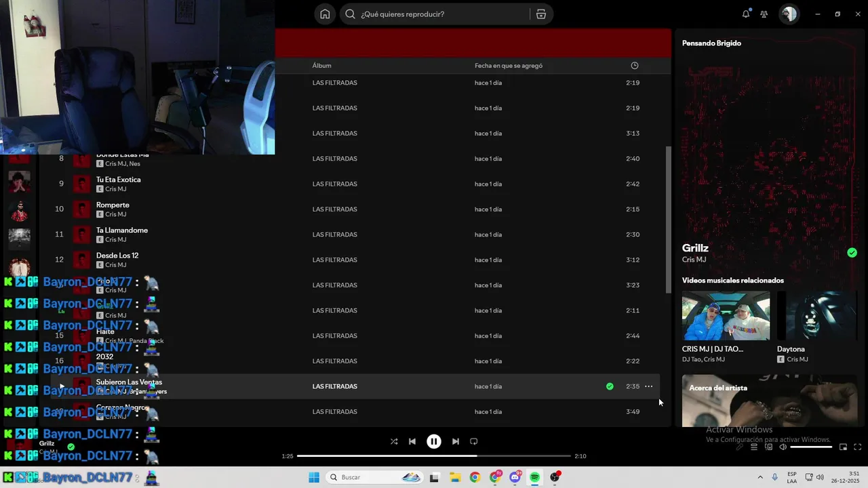
Task: Skip to the next track
Action: 456,441
